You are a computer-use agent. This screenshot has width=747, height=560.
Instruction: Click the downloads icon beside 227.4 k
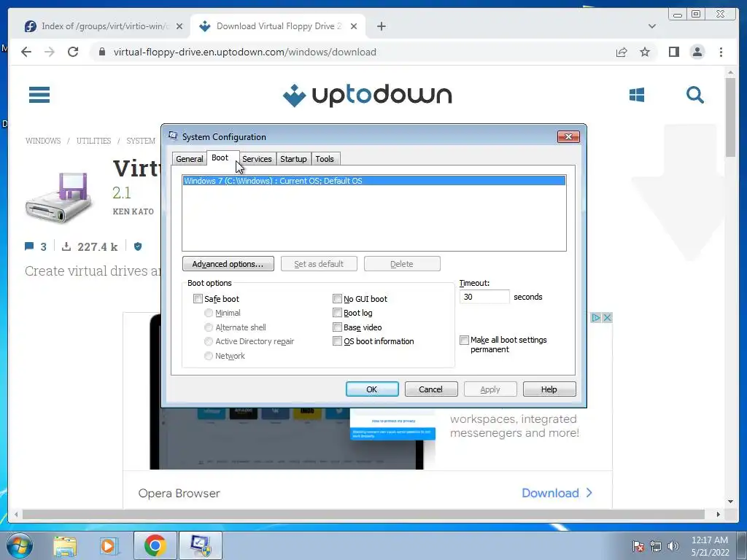click(x=66, y=246)
